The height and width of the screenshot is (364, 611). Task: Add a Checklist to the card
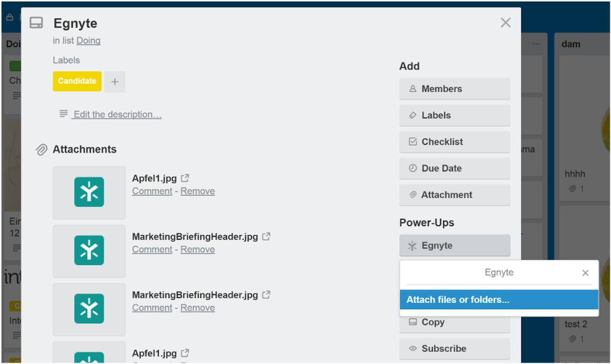[x=455, y=142]
